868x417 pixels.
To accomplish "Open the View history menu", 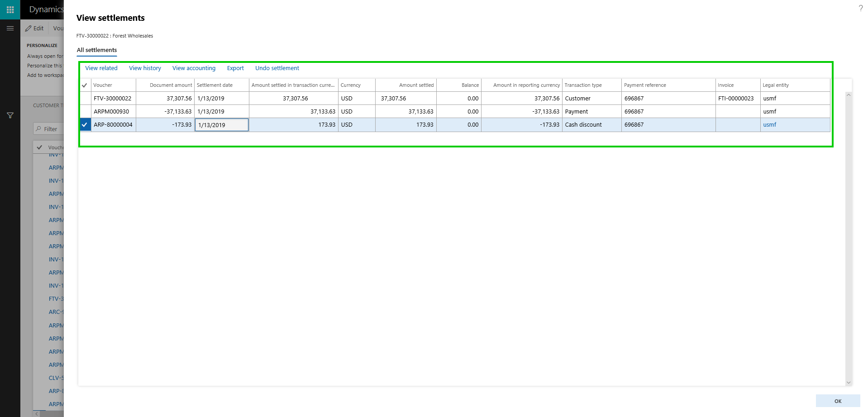I will pyautogui.click(x=145, y=68).
